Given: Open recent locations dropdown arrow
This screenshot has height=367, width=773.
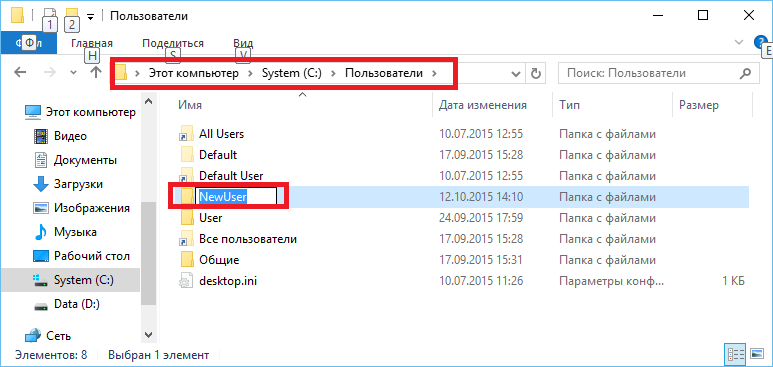Looking at the screenshot, I should 74,73.
